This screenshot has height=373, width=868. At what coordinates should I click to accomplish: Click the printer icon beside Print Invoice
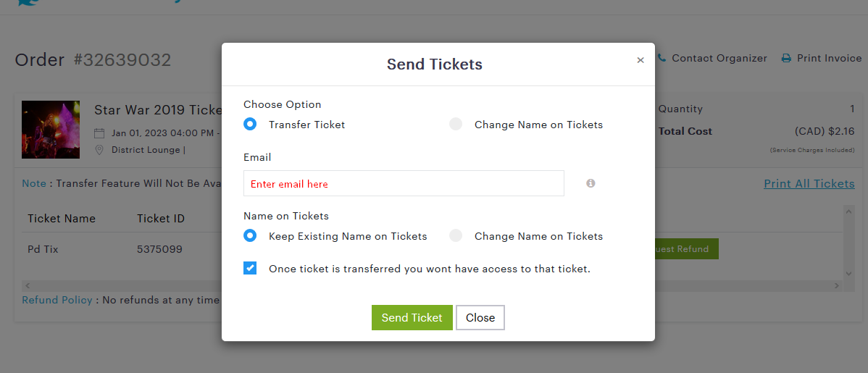pos(786,58)
